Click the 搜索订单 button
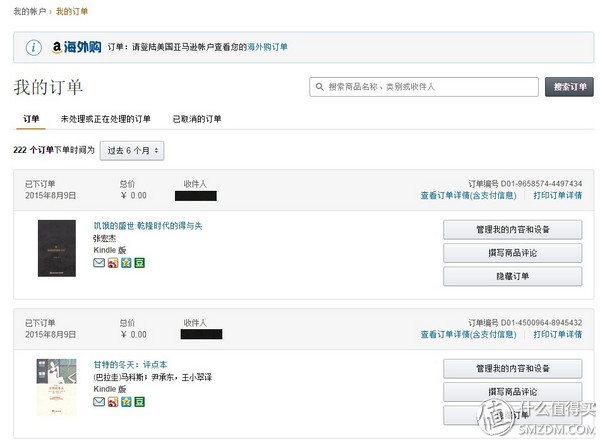 (569, 87)
